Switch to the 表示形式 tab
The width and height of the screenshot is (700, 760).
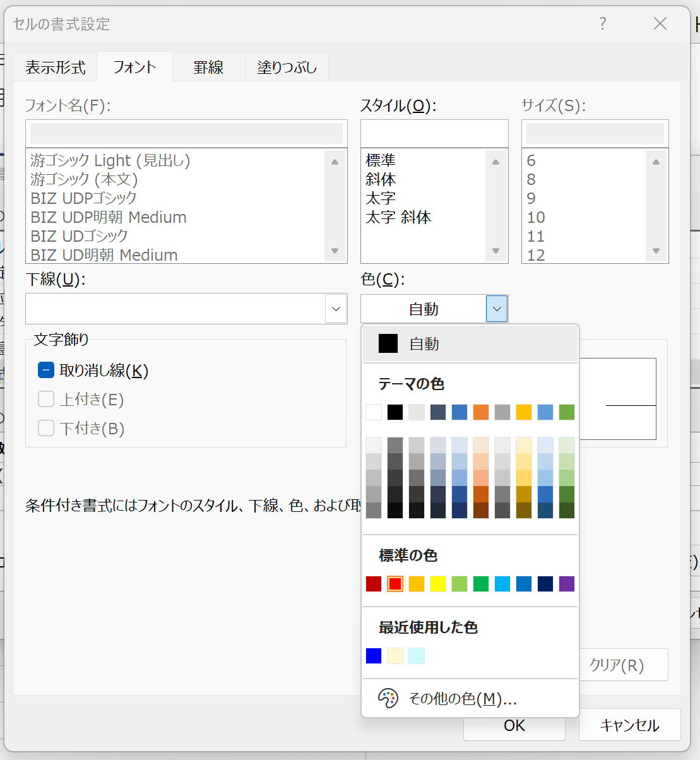point(55,68)
